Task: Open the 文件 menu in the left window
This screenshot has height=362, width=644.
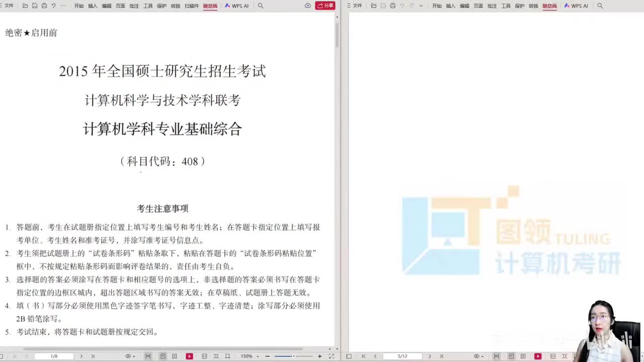Action: pos(9,6)
